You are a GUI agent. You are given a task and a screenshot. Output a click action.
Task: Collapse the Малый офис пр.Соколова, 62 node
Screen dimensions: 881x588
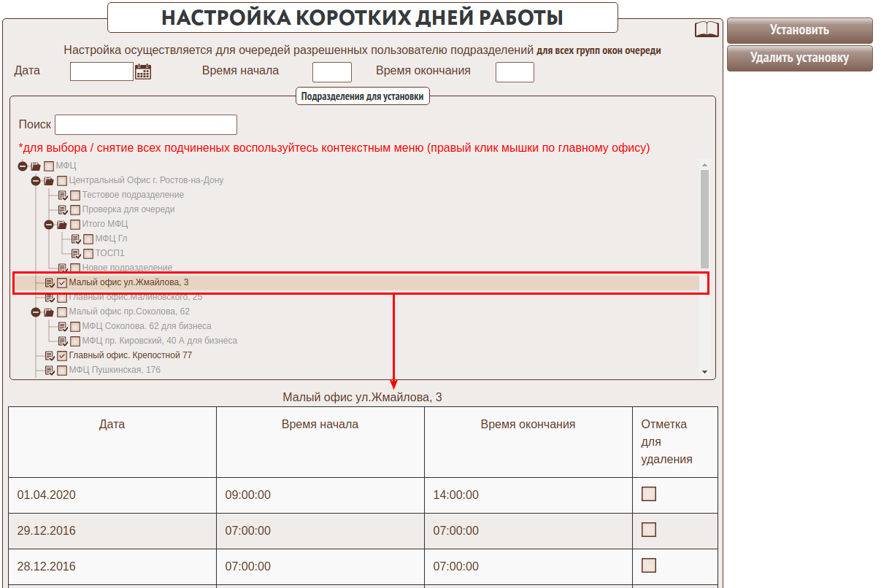click(x=36, y=312)
